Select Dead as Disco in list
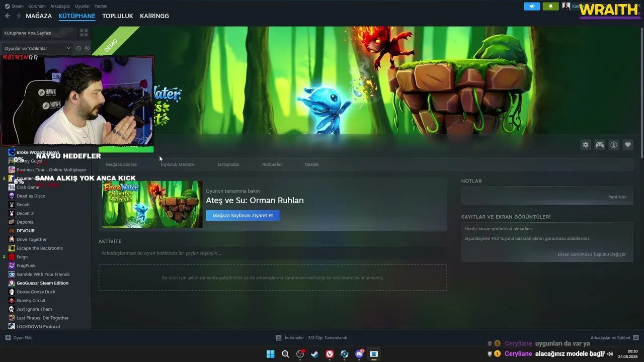Viewport: 644px width, 362px height. 31,196
